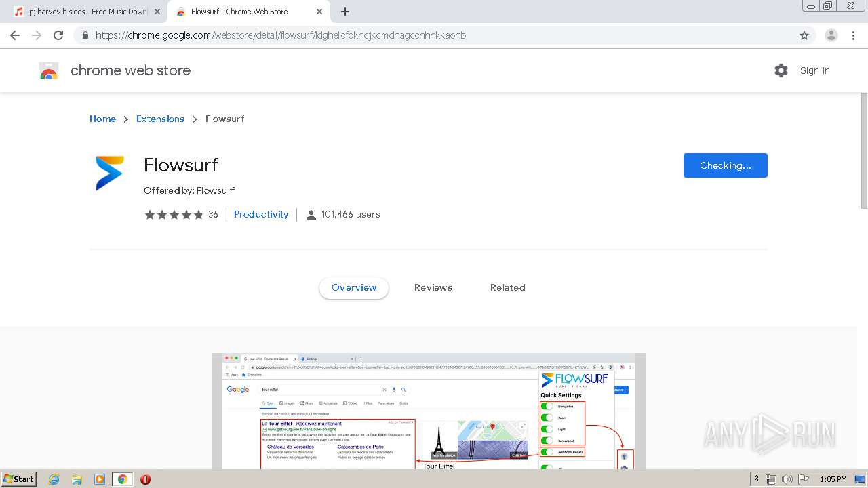Select the Flowsurf - Chrome Web Store tab
868x488 pixels.
[248, 12]
